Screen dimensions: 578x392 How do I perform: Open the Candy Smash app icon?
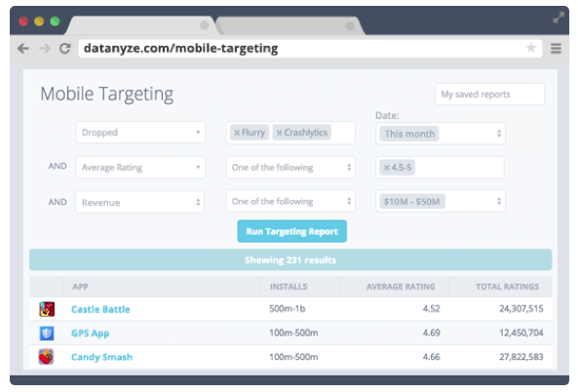[x=46, y=357]
